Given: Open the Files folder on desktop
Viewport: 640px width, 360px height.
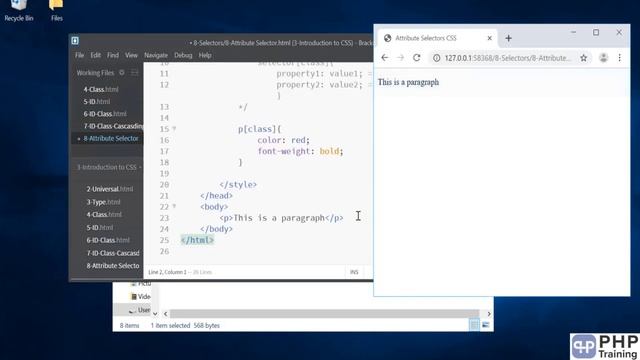Looking at the screenshot, I should (56, 11).
